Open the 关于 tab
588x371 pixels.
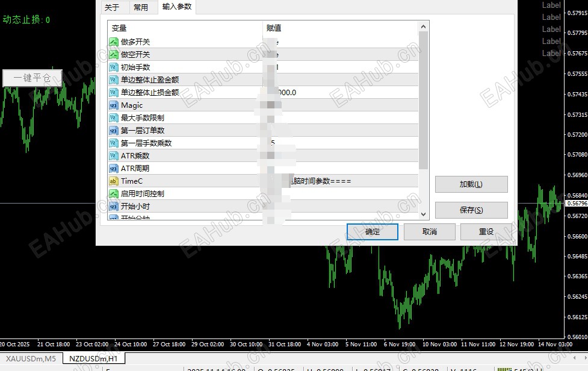(112, 8)
